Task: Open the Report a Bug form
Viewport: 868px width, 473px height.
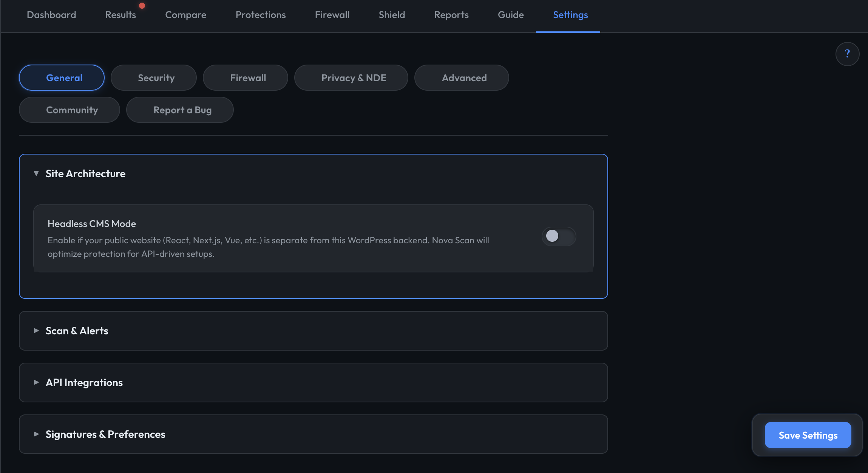Action: (x=182, y=110)
